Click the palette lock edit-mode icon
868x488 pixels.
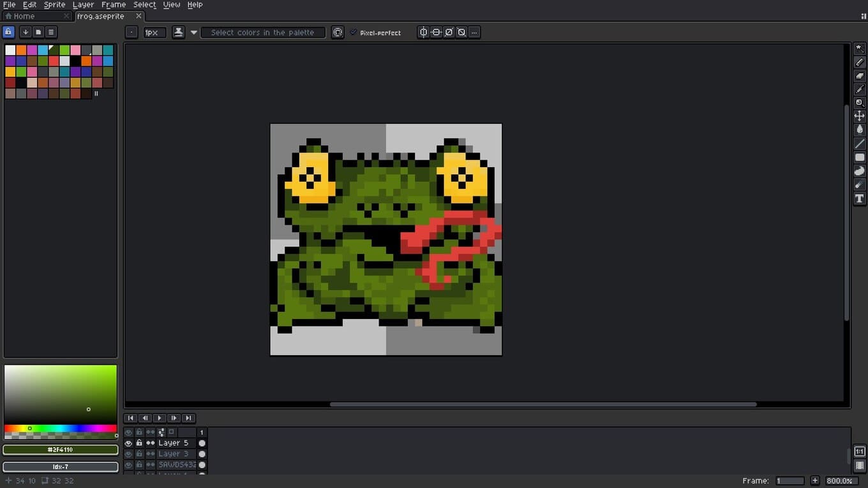[8, 32]
